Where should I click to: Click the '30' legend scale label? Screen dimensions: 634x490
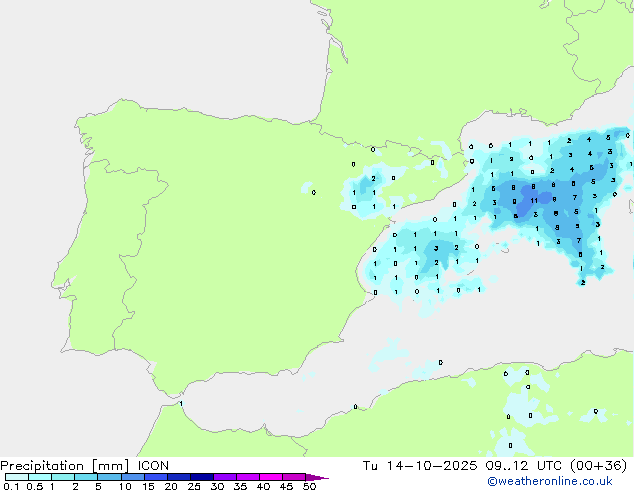pos(217,486)
